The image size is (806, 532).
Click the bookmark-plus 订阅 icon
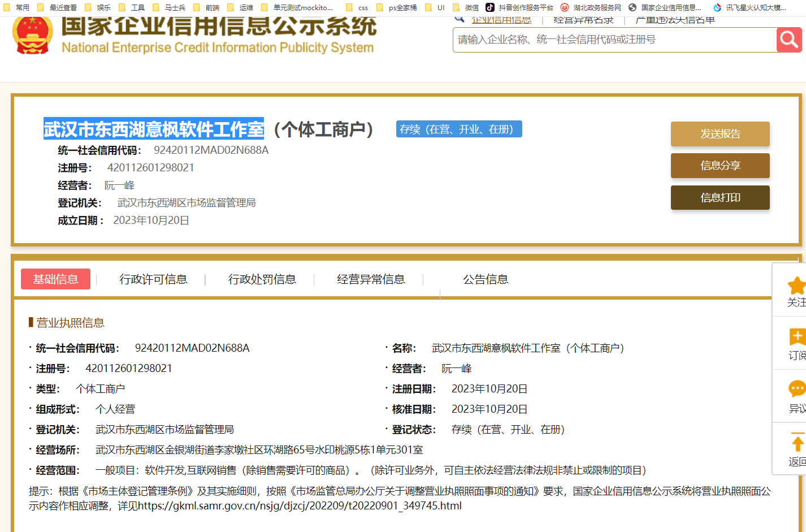(x=797, y=337)
